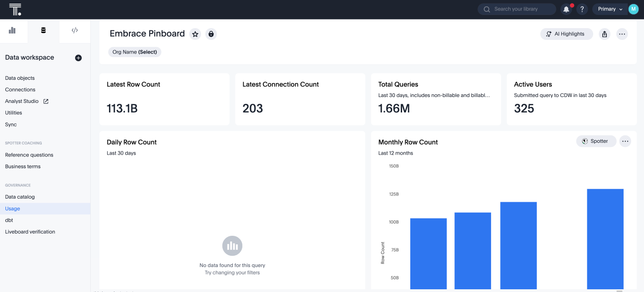Image resolution: width=644 pixels, height=292 pixels.
Task: Toggle the favorite star on Embrace Pinboard
Action: point(195,34)
